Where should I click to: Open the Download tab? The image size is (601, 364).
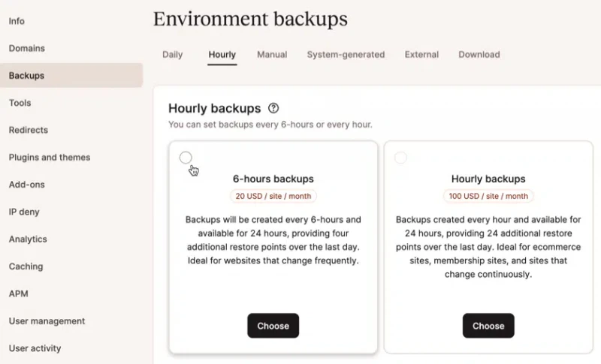[479, 55]
